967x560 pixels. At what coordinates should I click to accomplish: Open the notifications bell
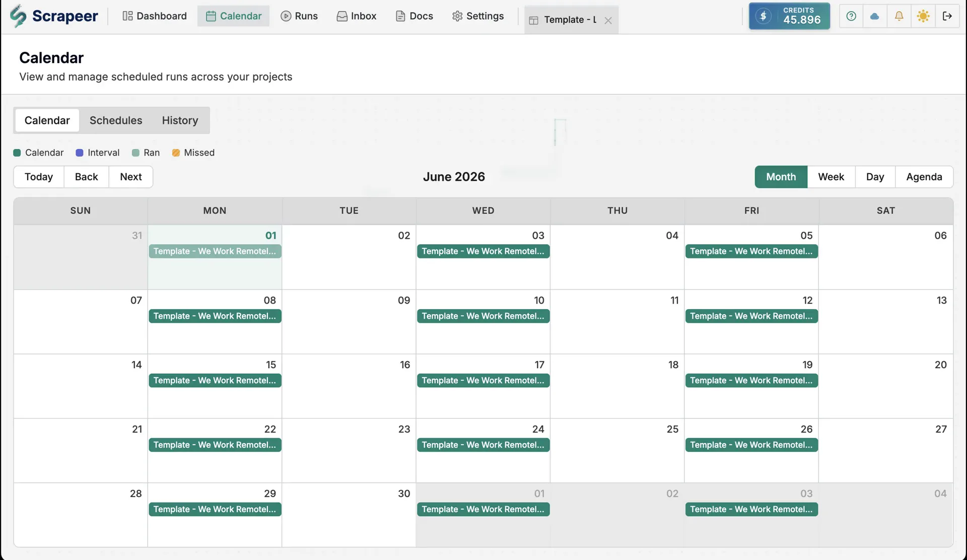tap(899, 16)
